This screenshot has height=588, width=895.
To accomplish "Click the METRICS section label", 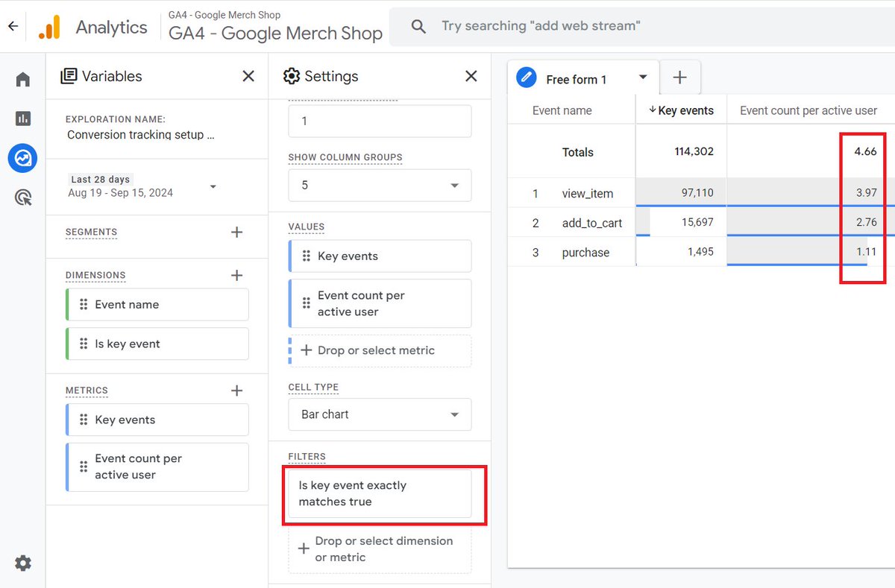I will 87,391.
